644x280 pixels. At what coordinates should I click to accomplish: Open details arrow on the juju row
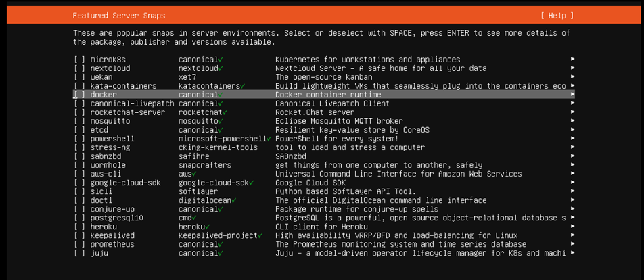[x=572, y=253]
